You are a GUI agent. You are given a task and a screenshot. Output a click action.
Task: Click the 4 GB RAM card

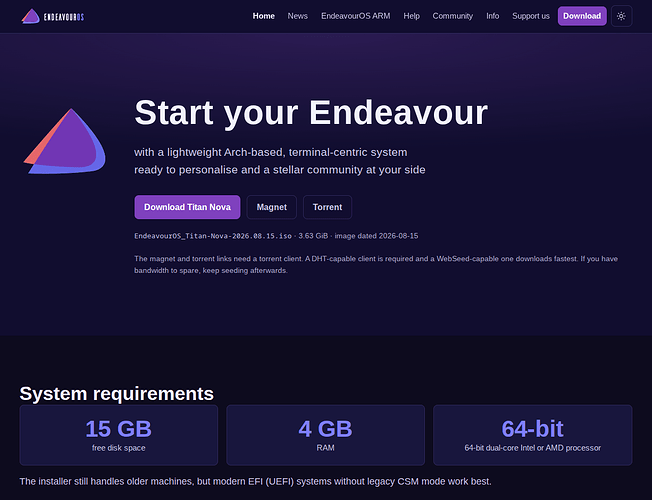pos(326,435)
